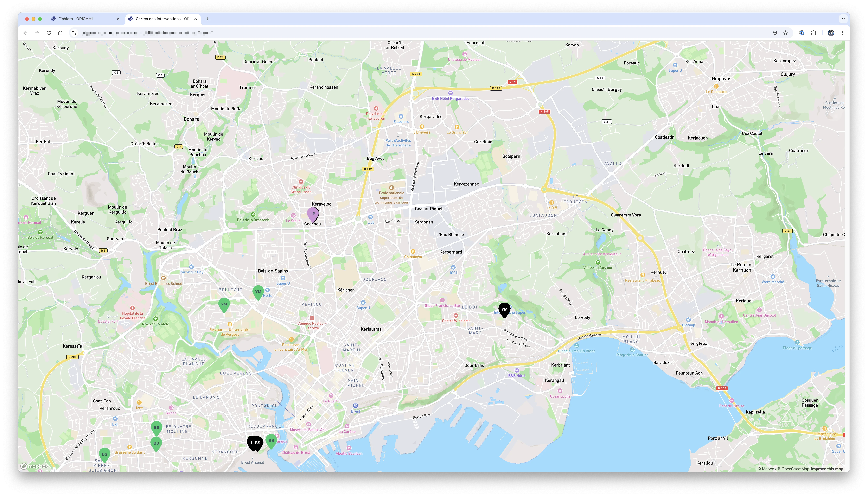Viewport: 868px width, 496px height.
Task: Open the browser home page
Action: pos(60,33)
